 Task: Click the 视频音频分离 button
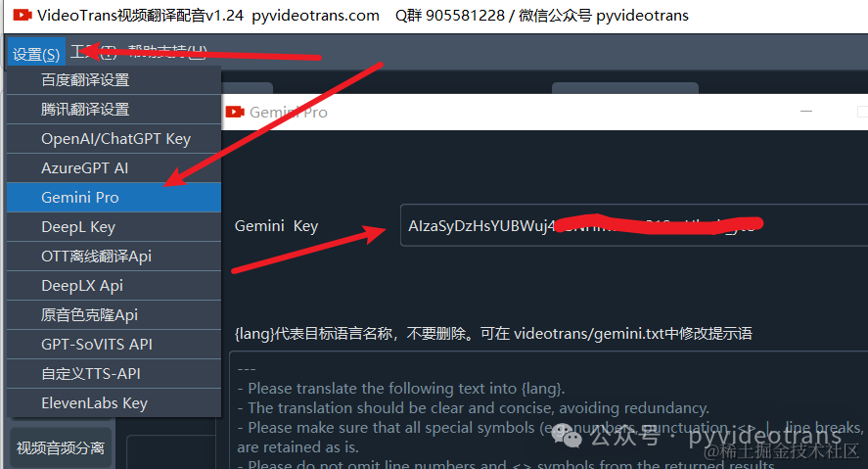coord(61,447)
